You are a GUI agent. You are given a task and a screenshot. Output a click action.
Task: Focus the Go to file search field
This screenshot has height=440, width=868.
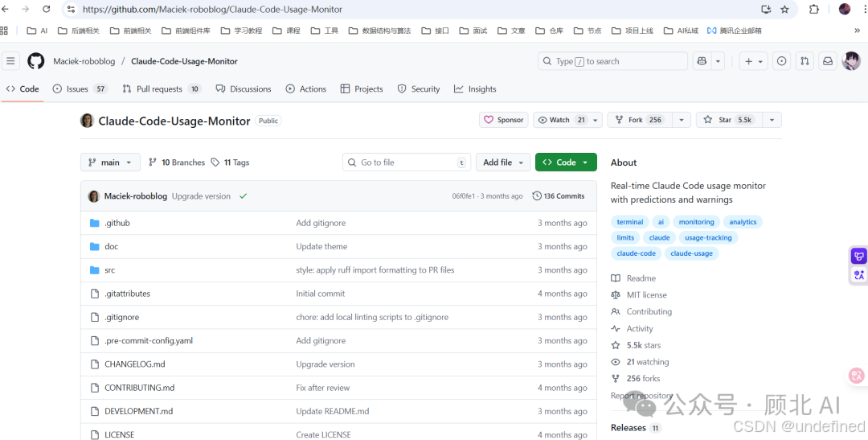point(407,162)
